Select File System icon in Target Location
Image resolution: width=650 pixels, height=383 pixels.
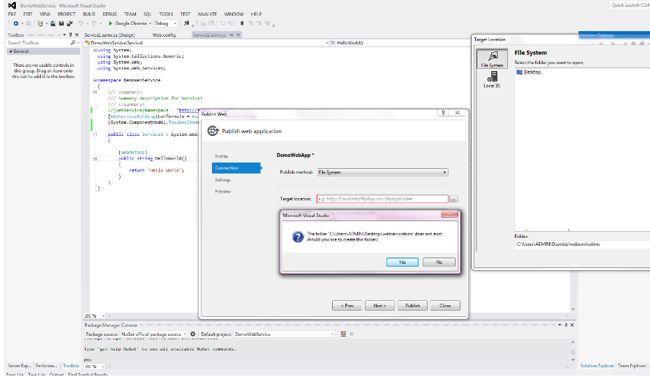pyautogui.click(x=492, y=58)
